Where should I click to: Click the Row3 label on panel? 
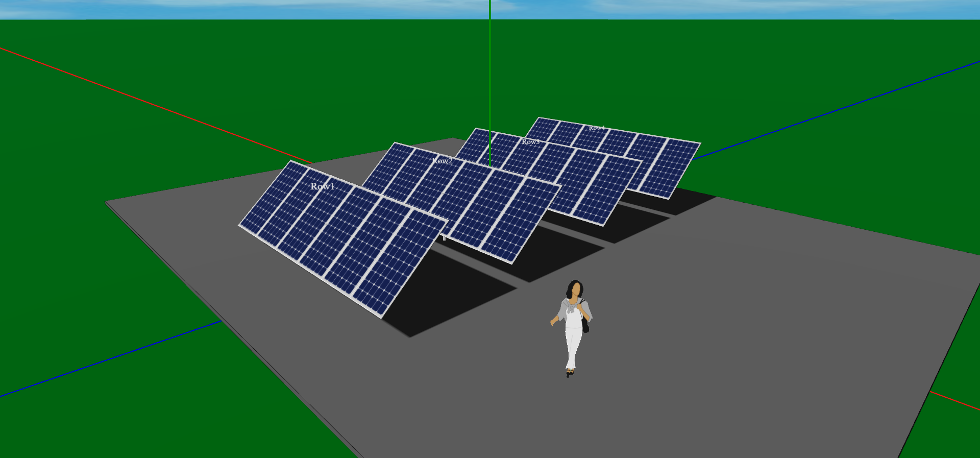coord(530,141)
